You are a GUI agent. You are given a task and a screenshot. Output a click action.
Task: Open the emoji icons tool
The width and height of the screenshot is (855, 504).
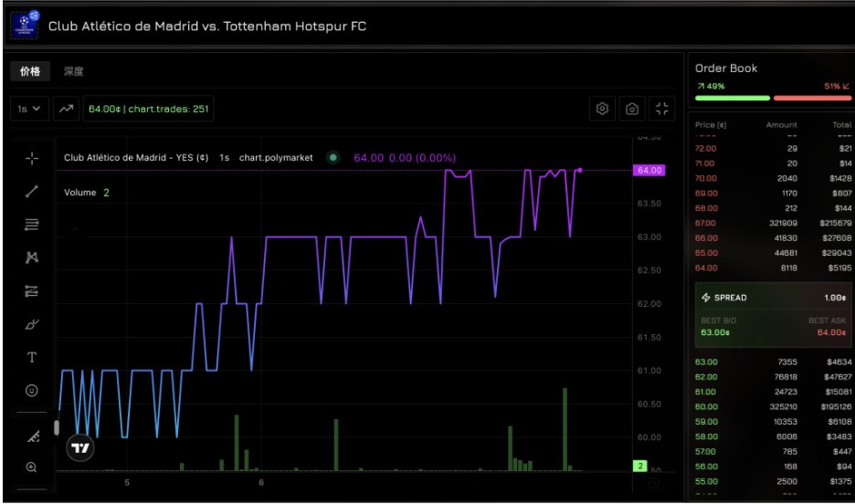coord(32,391)
